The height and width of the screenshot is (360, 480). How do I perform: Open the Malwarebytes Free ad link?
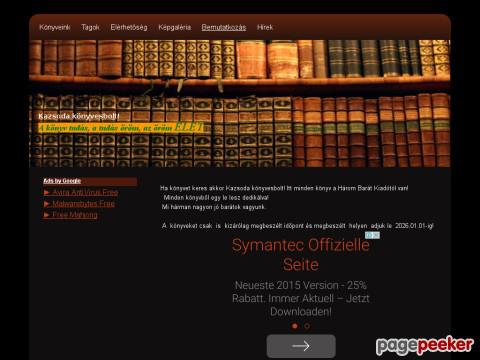(83, 204)
